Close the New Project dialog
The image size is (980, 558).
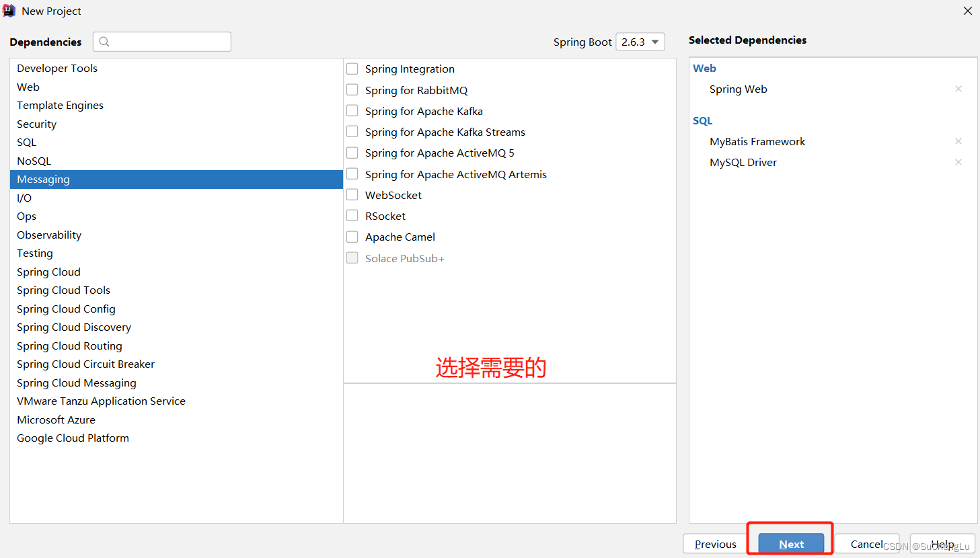click(968, 11)
